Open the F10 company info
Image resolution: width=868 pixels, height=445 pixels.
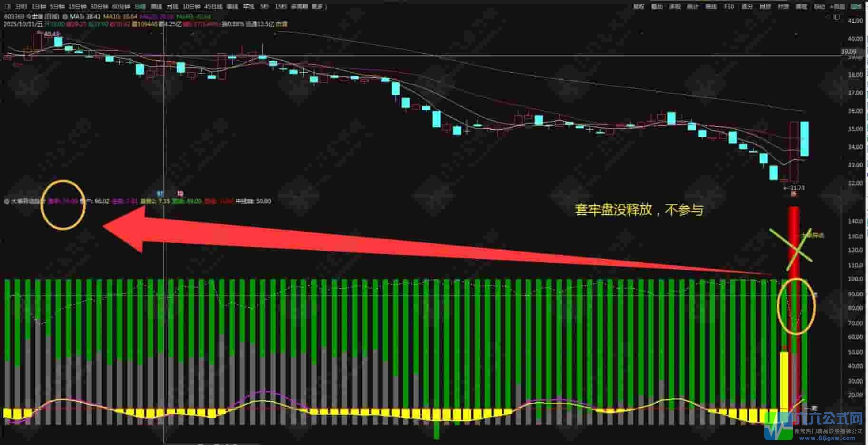pos(728,7)
